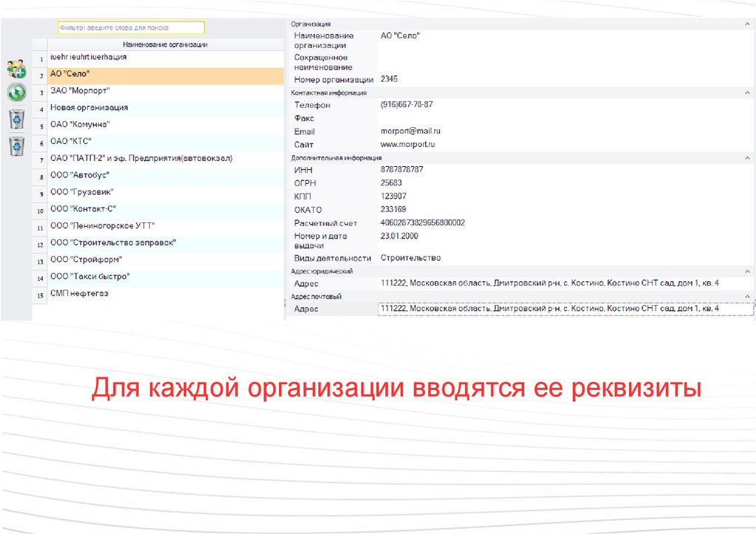756x534 pixels.
Task: Click the ИНН value field
Action: [402, 169]
